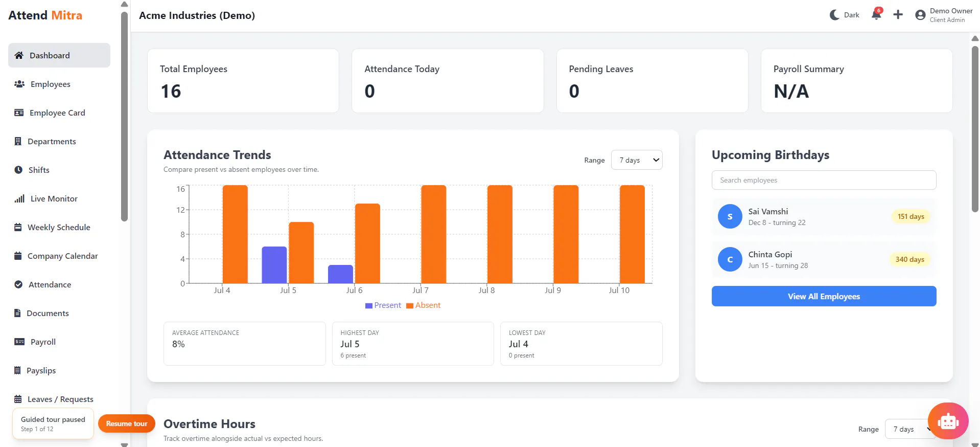Go to the Shifts page

point(59,170)
